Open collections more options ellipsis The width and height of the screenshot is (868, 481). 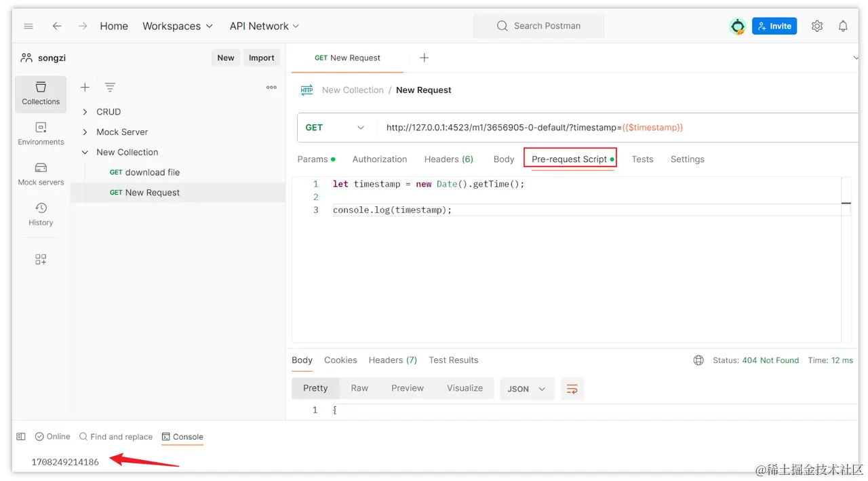click(271, 87)
